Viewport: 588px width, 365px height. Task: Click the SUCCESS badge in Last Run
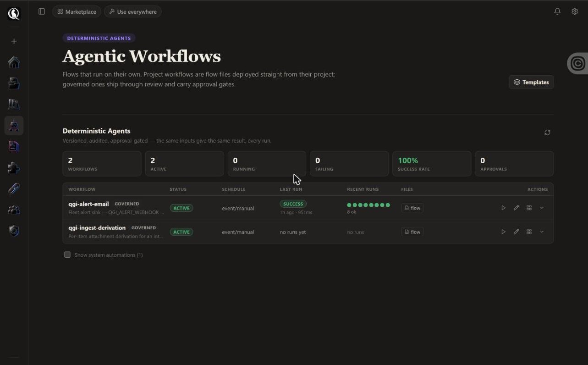[x=293, y=204]
